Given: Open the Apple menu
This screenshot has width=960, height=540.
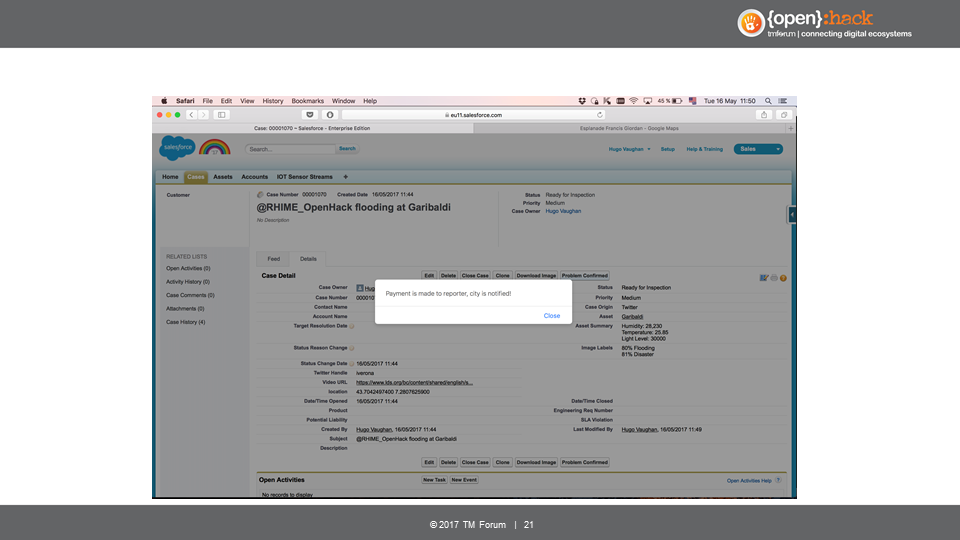Looking at the screenshot, I should [x=164, y=101].
